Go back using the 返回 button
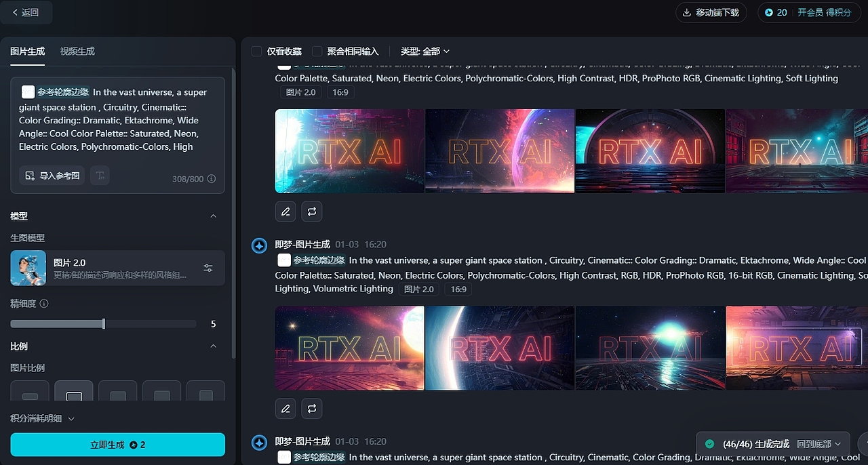 [26, 12]
